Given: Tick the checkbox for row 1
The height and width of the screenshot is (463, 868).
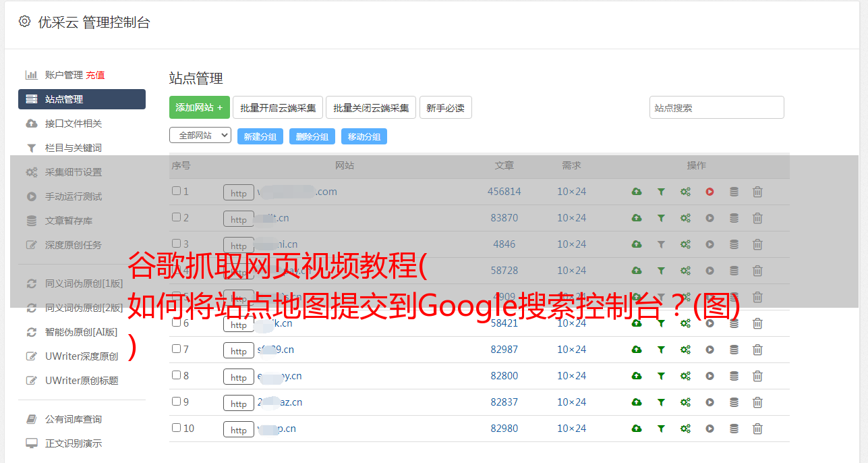Looking at the screenshot, I should coord(176,191).
